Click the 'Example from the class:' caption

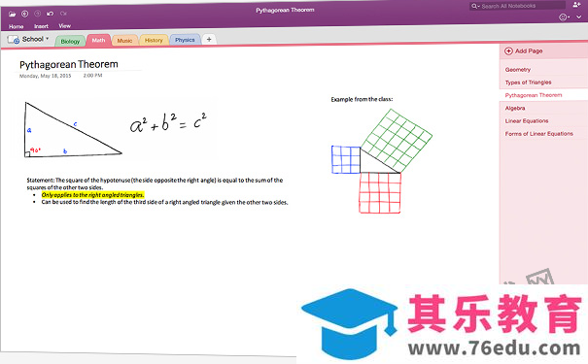[362, 99]
